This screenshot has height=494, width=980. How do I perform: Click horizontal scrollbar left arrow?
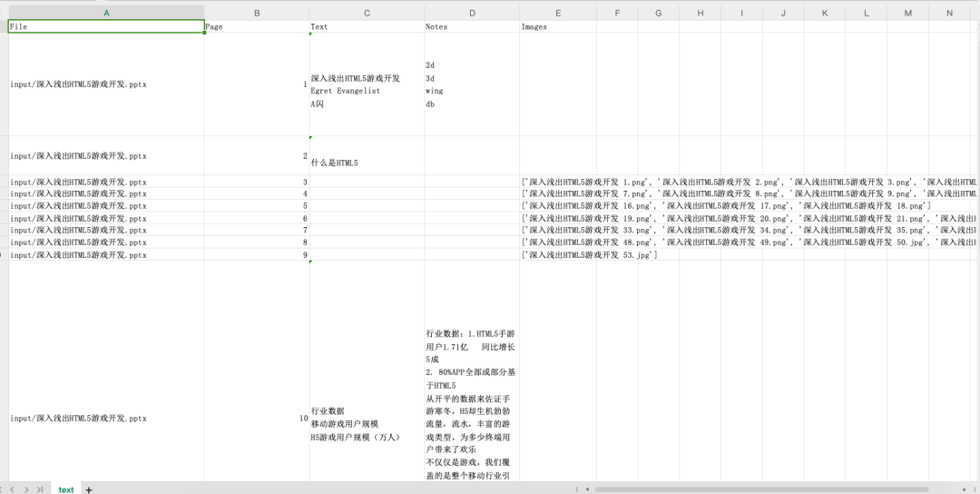[587, 489]
